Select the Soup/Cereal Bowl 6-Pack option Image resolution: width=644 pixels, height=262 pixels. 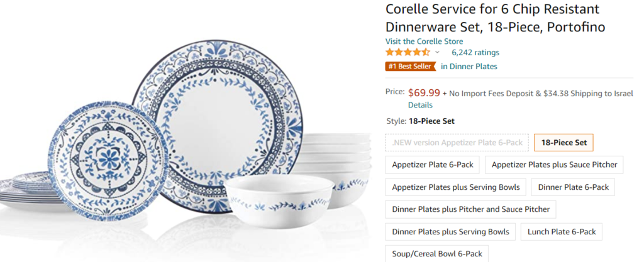coord(437,254)
